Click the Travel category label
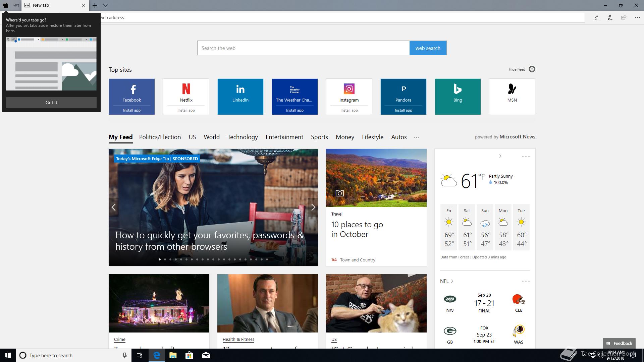Viewport: 644px width, 362px height. pyautogui.click(x=337, y=214)
